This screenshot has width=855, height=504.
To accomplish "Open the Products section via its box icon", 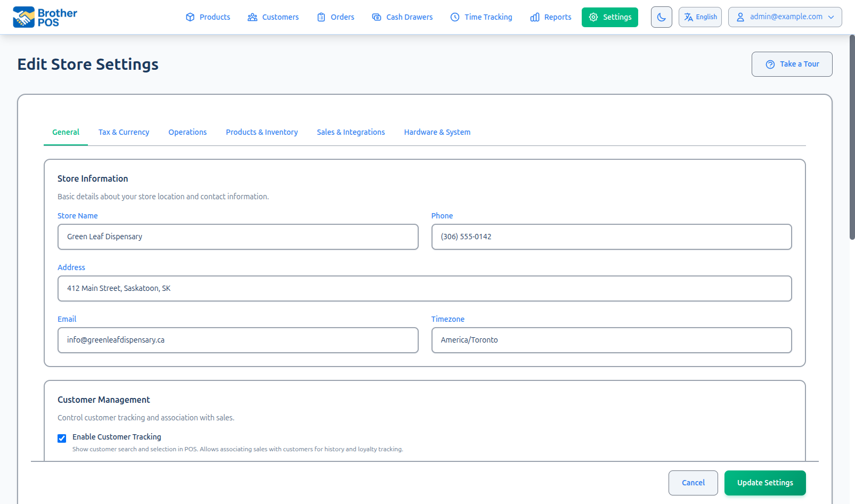I will point(190,17).
